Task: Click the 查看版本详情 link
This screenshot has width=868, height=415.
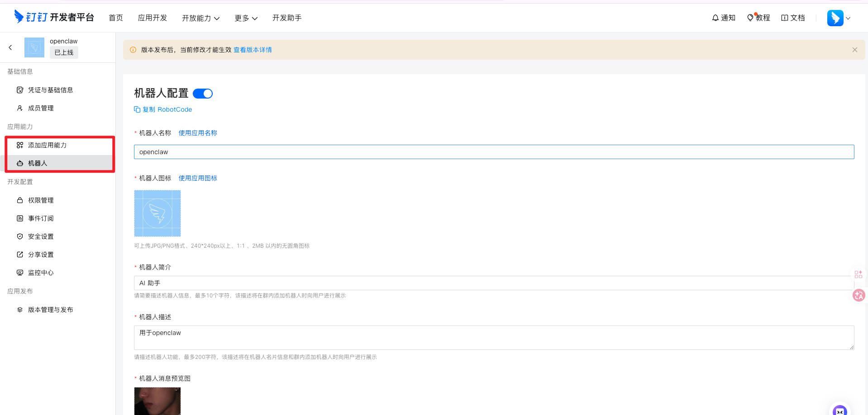Action: [x=253, y=50]
